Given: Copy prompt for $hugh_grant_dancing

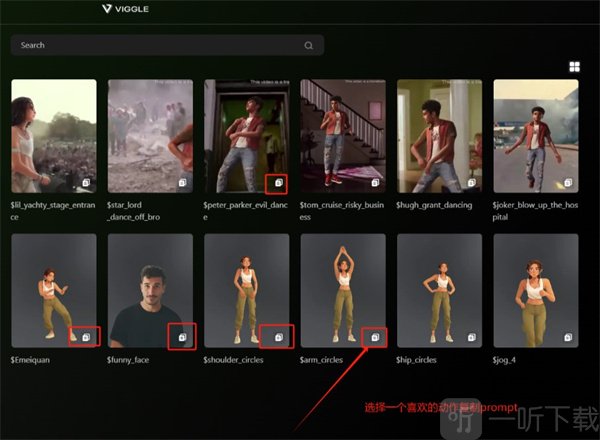Looking at the screenshot, I should point(472,183).
